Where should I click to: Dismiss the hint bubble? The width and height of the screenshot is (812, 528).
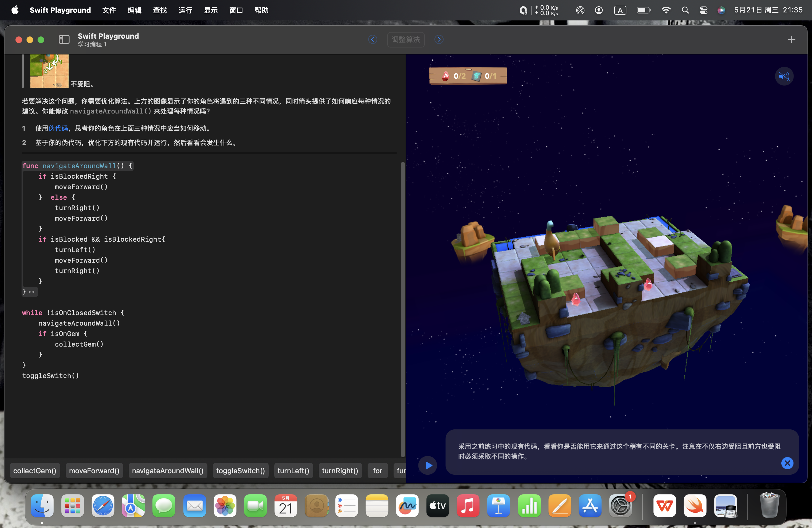point(787,463)
